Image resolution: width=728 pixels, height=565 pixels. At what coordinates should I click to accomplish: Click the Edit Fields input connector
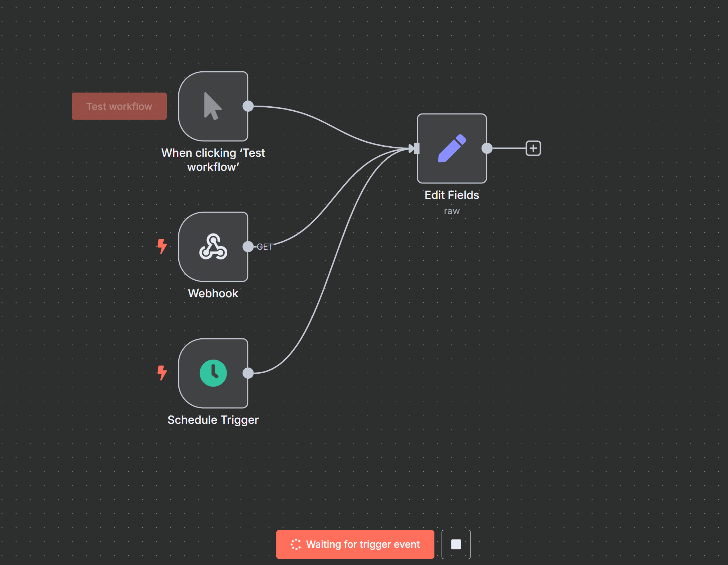[416, 148]
